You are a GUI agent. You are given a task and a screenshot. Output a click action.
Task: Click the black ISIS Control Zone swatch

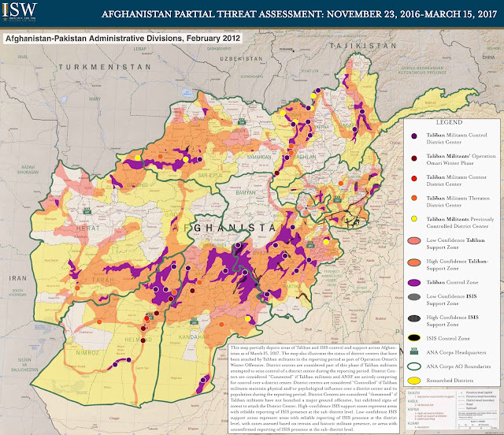pos(414,338)
